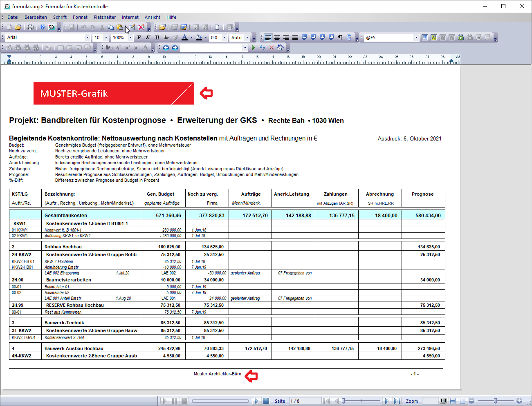The height and width of the screenshot is (406, 532).
Task: Click the blue Help question mark icon
Action: (x=43, y=27)
